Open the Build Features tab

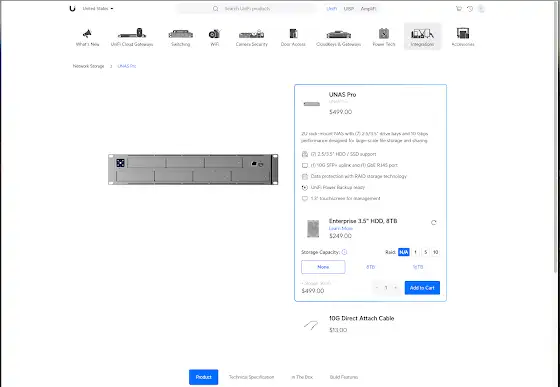tap(344, 377)
